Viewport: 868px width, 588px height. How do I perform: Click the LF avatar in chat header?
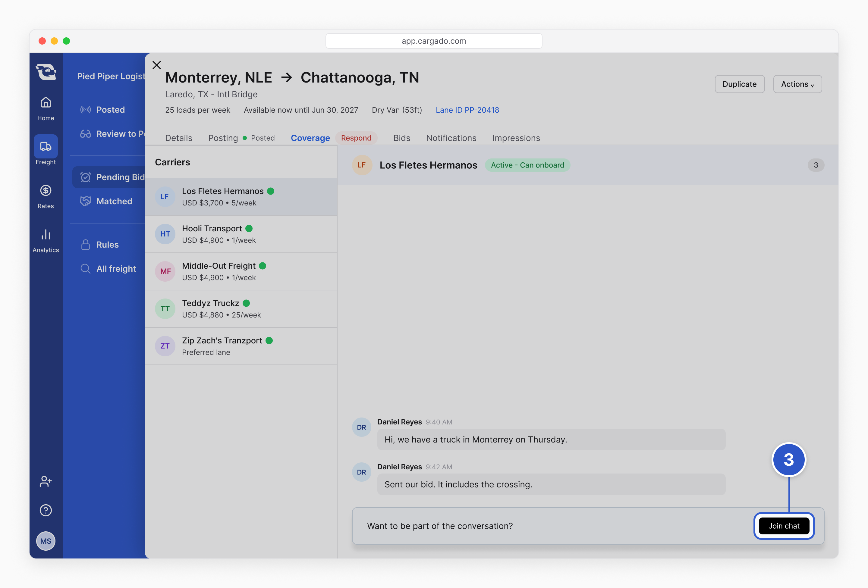coord(362,165)
